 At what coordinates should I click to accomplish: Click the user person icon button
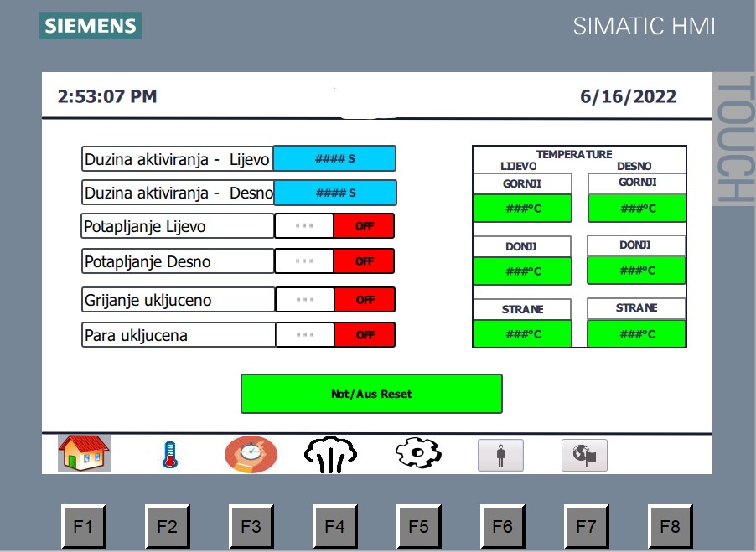pos(500,456)
